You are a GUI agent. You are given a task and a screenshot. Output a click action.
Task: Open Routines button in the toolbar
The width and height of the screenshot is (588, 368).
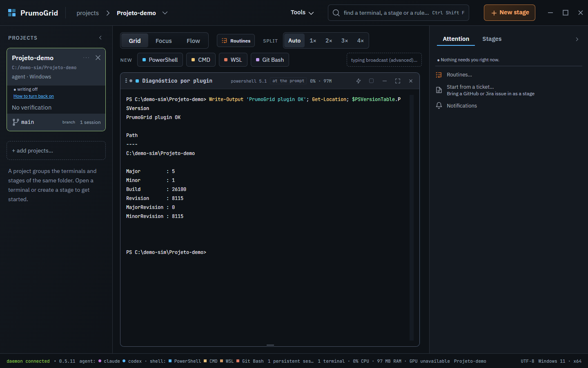click(x=236, y=41)
